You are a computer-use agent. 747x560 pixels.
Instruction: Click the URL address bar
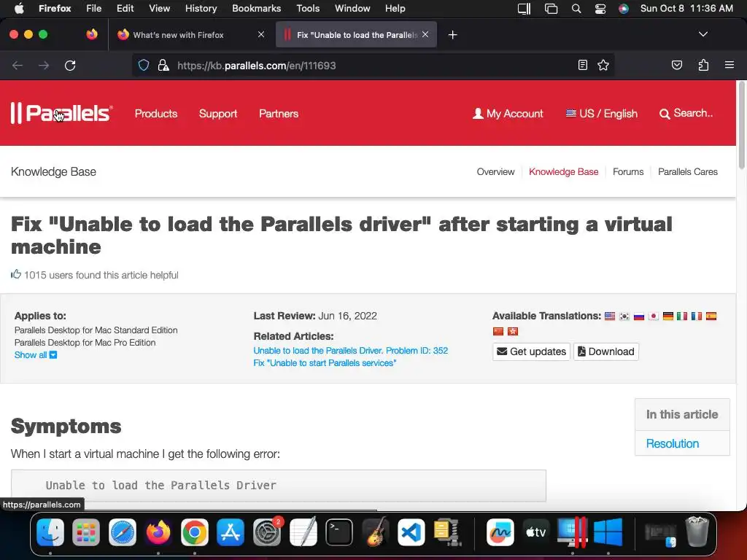click(x=373, y=65)
